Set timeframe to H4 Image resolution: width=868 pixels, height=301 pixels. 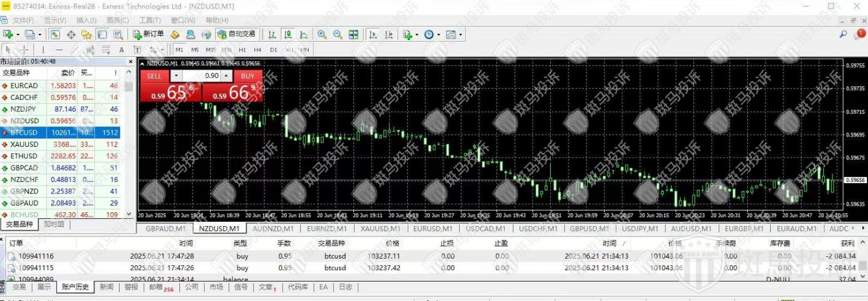coord(258,50)
